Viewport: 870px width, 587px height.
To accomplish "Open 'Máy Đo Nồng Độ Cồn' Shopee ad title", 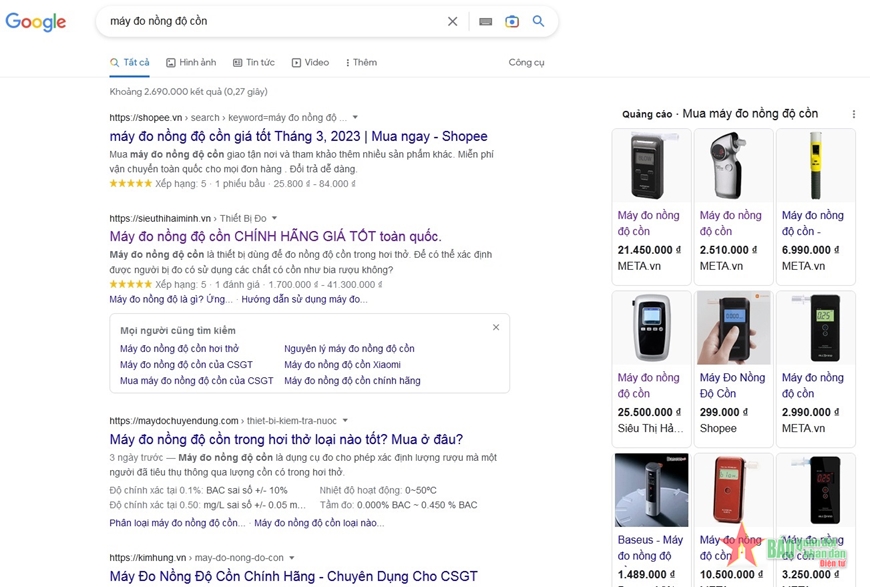I will pyautogui.click(x=732, y=386).
